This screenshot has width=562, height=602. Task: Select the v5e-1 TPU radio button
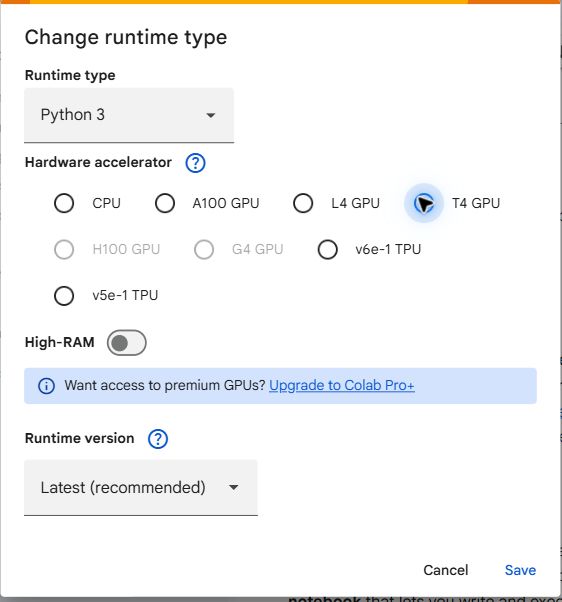click(x=64, y=296)
